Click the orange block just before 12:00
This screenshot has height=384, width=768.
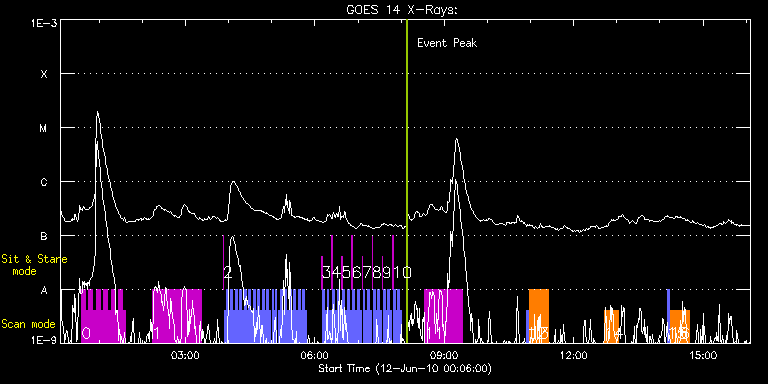[x=539, y=316]
